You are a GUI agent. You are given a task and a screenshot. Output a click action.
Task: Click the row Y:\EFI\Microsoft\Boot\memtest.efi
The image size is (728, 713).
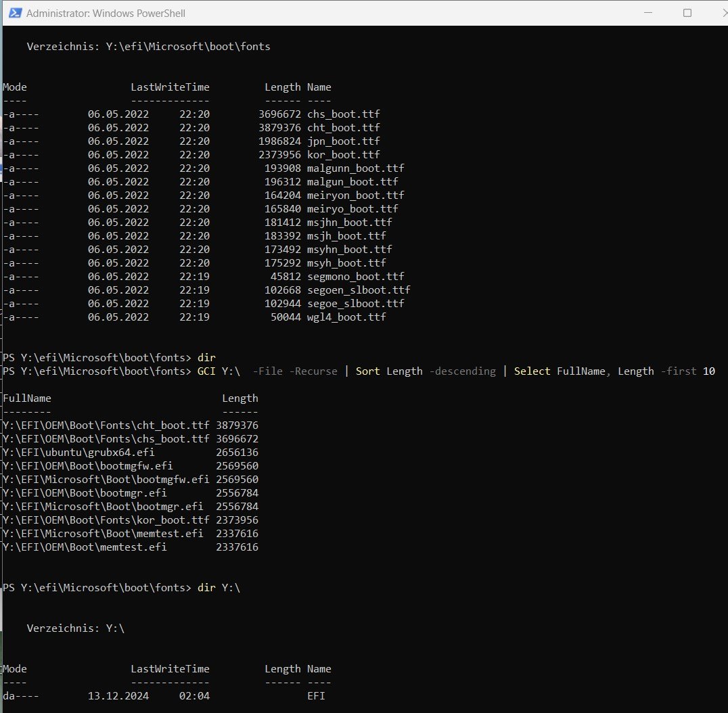tap(131, 533)
